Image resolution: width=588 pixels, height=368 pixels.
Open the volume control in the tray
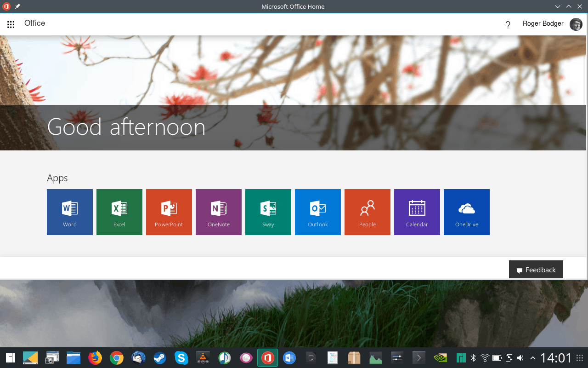point(520,358)
